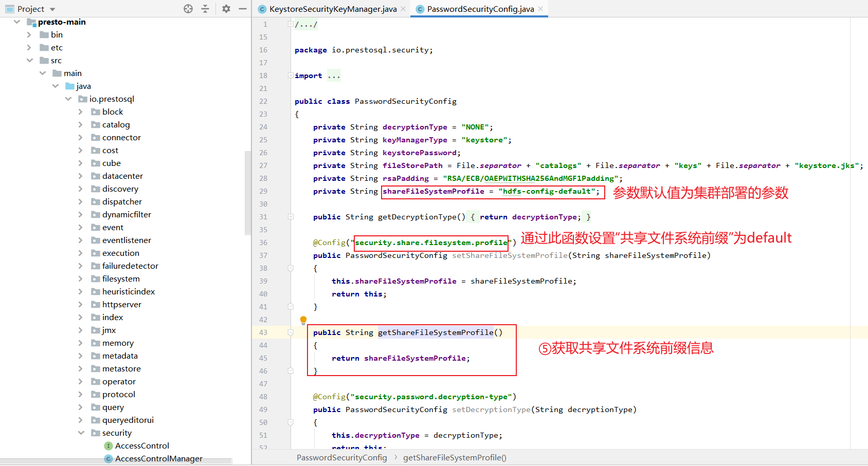Click the Collapse All icon in Project panel

[205, 8]
